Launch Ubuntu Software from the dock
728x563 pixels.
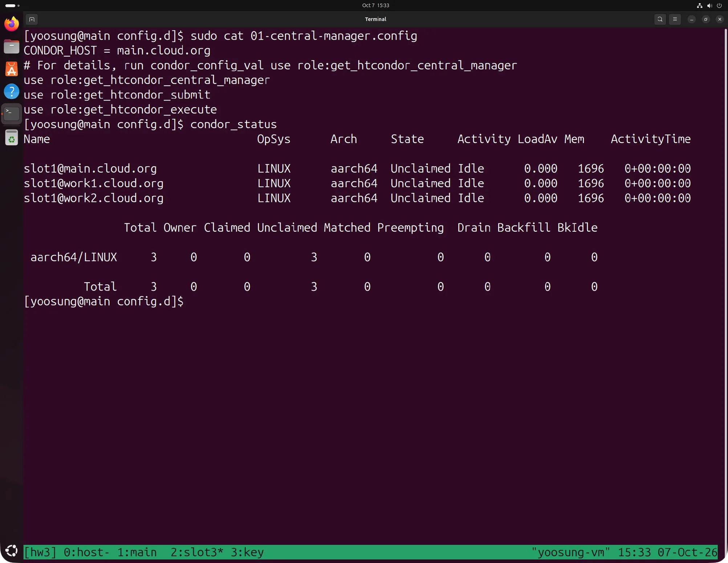tap(12, 69)
